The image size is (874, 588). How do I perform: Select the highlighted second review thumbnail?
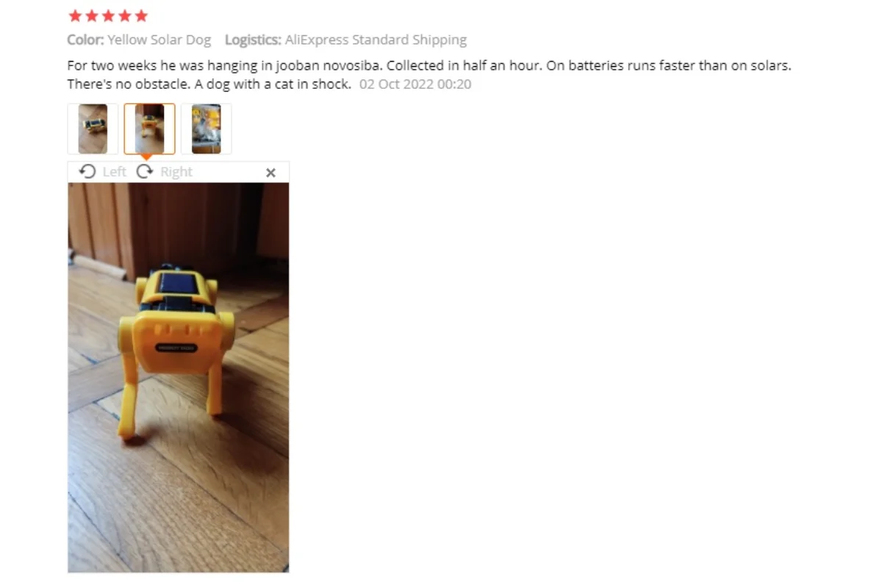[149, 129]
